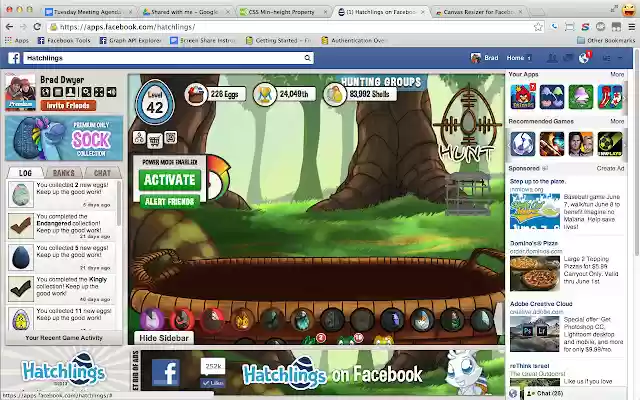Click the red S browser extension icon
This screenshot has height=400, width=640.
point(585,27)
